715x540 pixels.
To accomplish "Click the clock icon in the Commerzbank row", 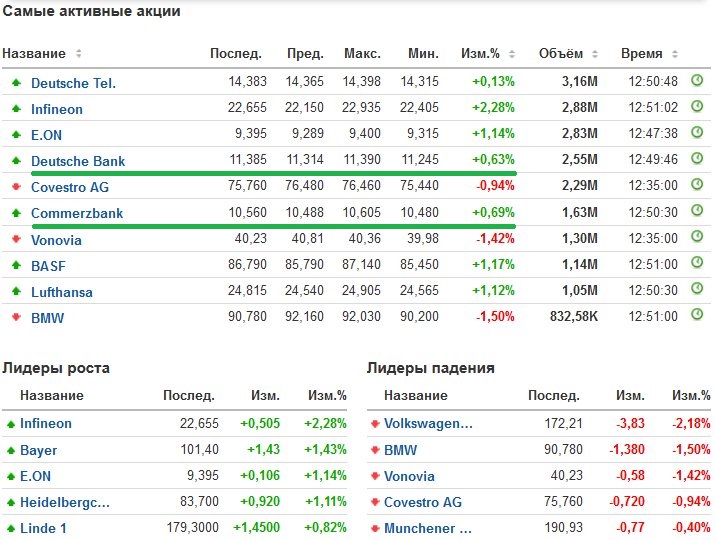I will [697, 211].
